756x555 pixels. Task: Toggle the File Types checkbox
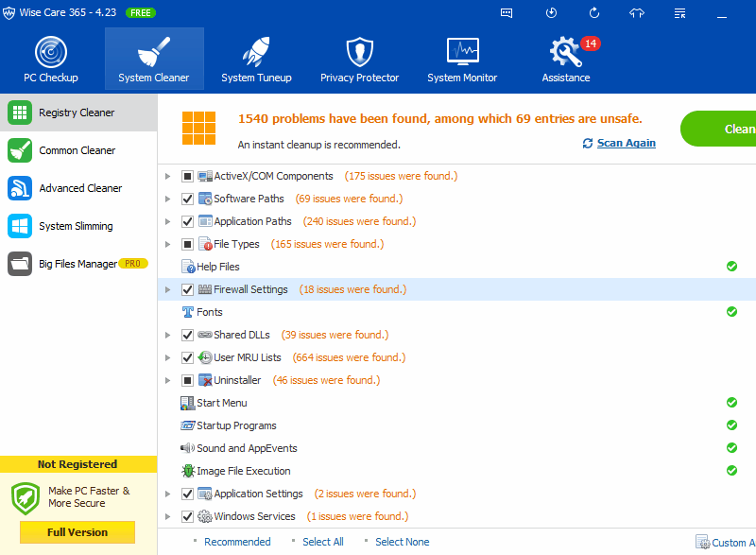pyautogui.click(x=187, y=245)
